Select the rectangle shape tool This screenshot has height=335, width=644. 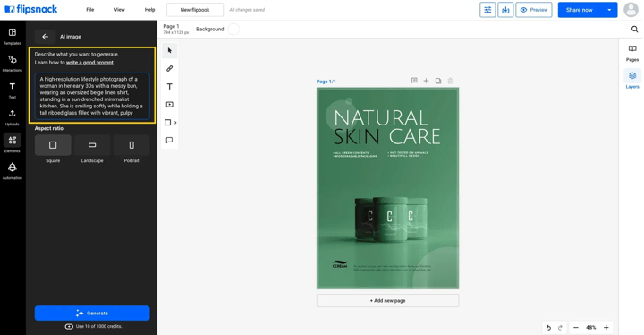(167, 122)
